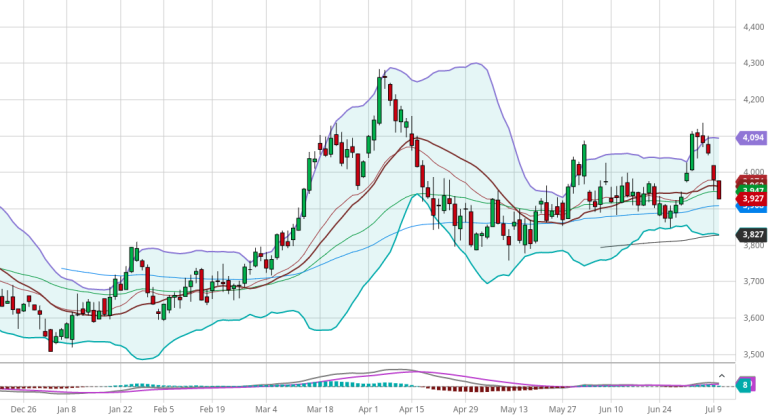Screen dimensions: 768x415
Task: Click the dark red histogram bars in the indicator pane
Action: click(x=450, y=387)
